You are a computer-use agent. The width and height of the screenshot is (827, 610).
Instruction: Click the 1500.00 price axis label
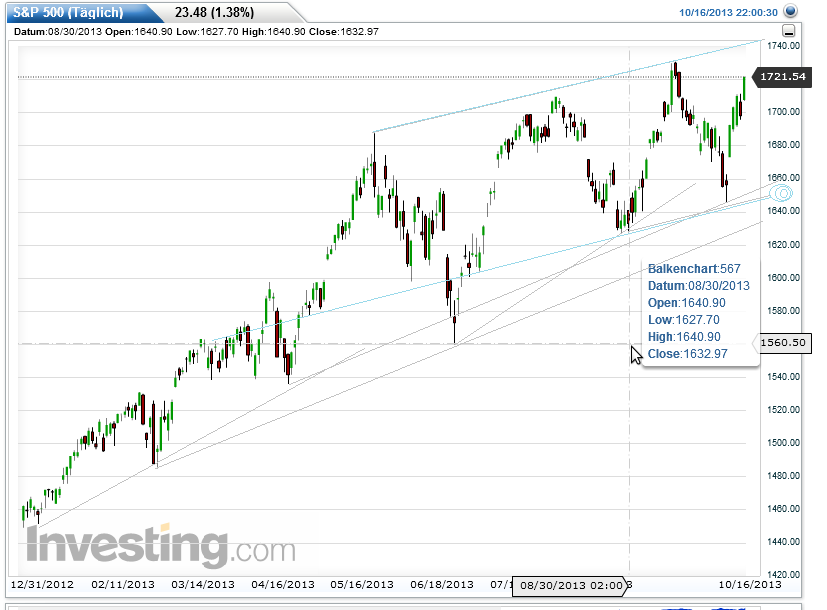(783, 443)
